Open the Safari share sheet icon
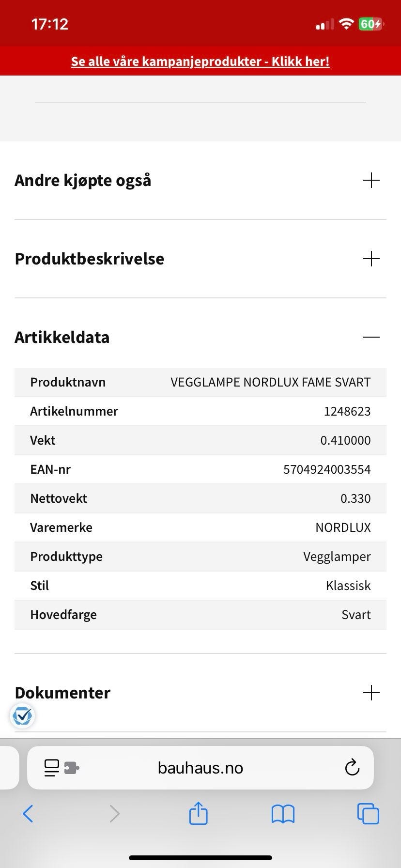This screenshot has width=401, height=868. pos(198,813)
